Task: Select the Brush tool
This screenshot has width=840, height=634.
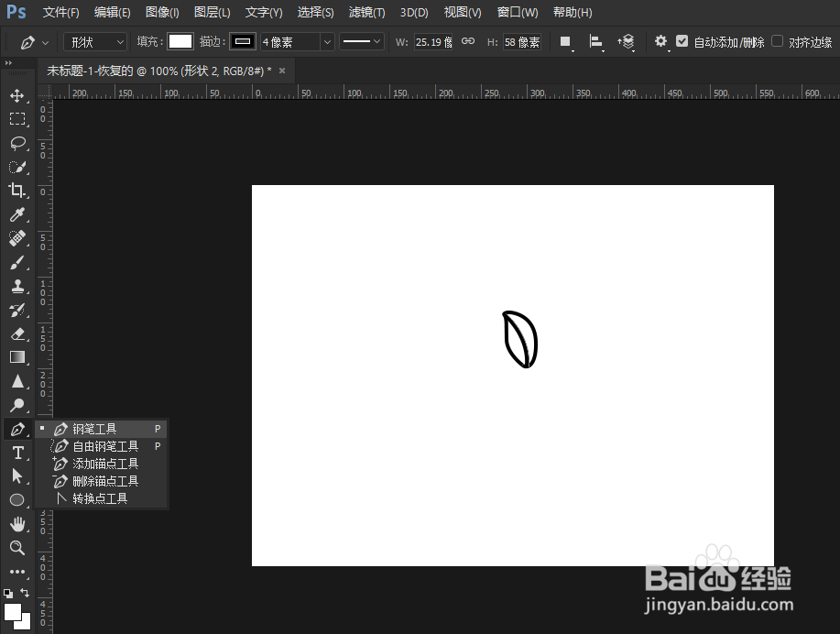Action: [17, 263]
